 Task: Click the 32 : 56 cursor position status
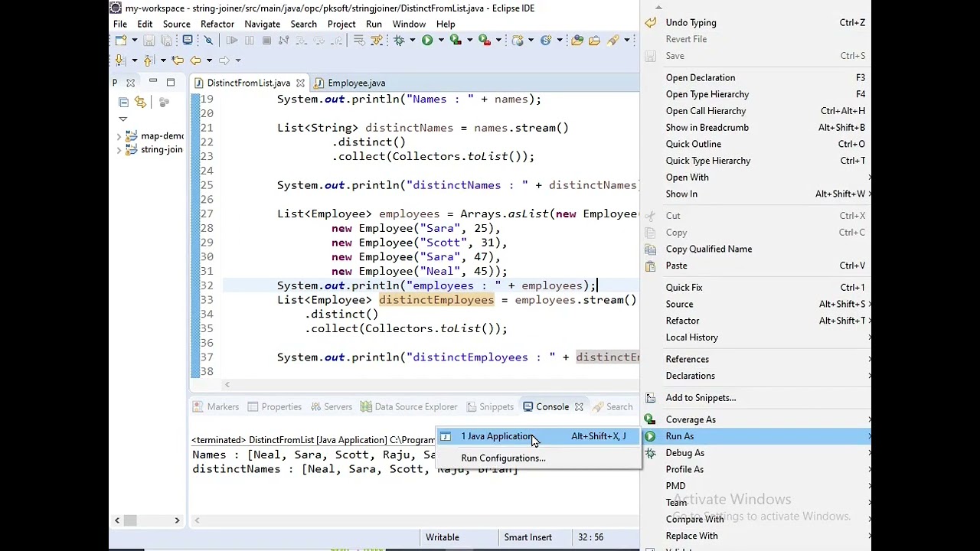(590, 537)
